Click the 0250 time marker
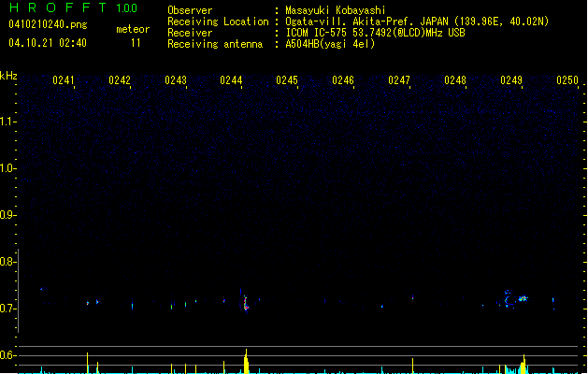This screenshot has height=374, width=588. (x=567, y=80)
